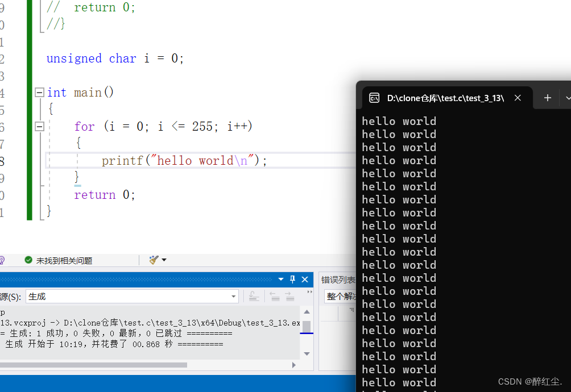This screenshot has width=571, height=392.
Task: Click the 'unsigned char i = 0;' code line
Action: click(115, 59)
